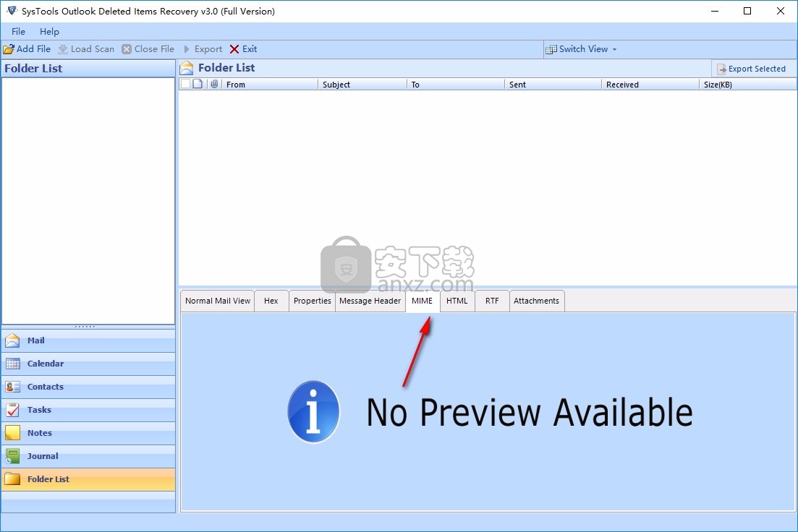Switch to the MIME tab
Screen dimensions: 798x532
tap(423, 301)
